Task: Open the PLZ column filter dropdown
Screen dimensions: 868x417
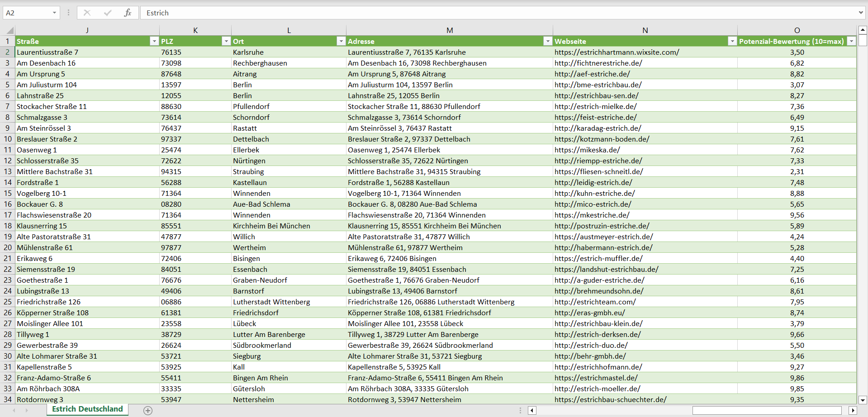Action: click(226, 41)
